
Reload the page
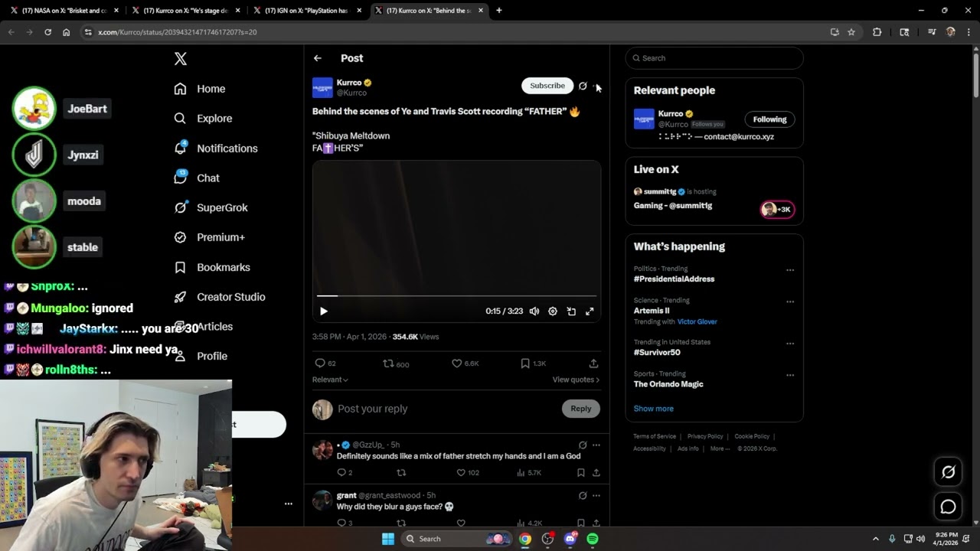click(x=47, y=32)
